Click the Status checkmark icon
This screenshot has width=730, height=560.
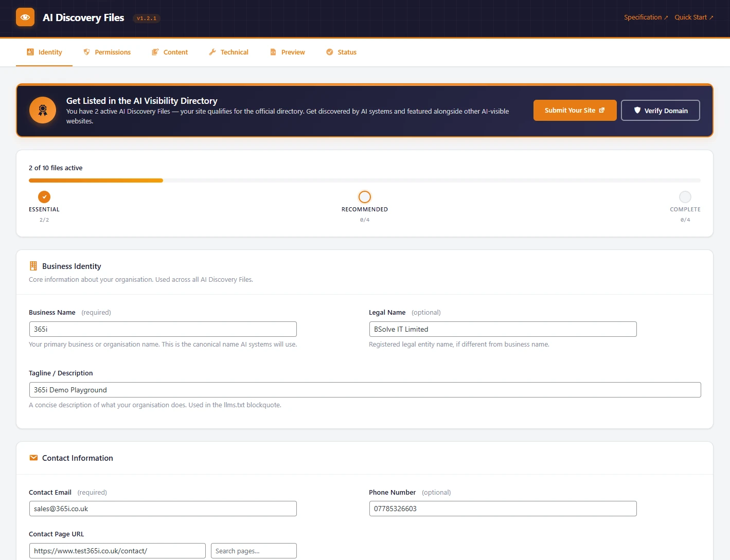(x=330, y=52)
